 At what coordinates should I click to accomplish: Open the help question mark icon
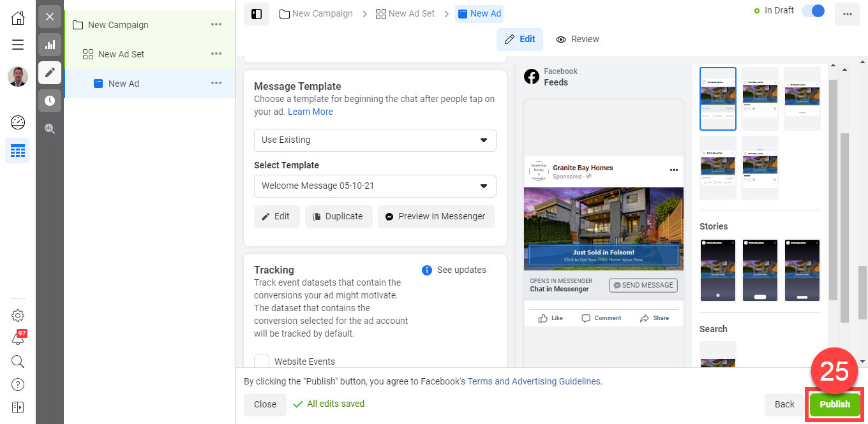click(x=17, y=384)
